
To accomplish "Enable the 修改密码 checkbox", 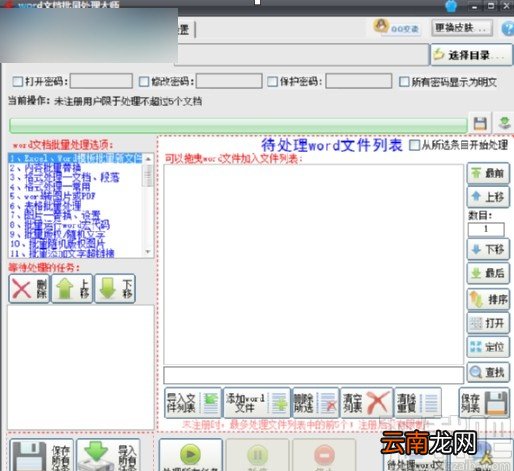I will point(144,82).
